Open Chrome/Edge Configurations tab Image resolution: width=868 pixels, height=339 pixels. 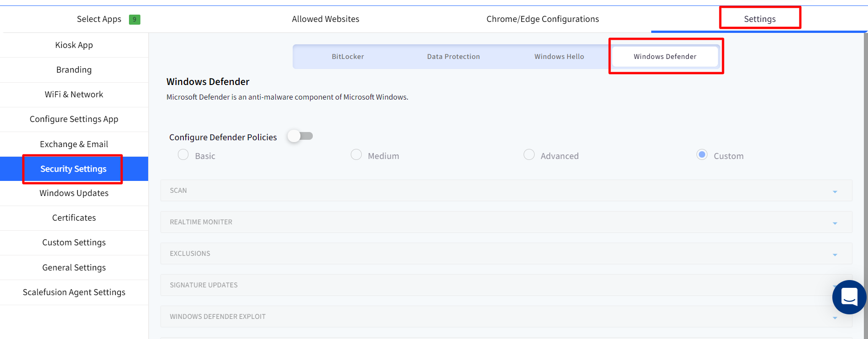click(542, 19)
